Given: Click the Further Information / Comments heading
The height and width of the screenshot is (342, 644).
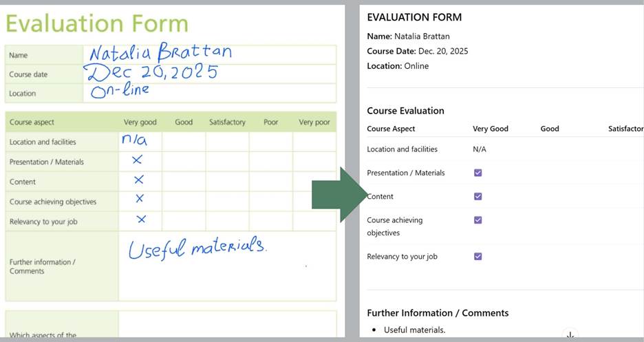Looking at the screenshot, I should (x=438, y=313).
